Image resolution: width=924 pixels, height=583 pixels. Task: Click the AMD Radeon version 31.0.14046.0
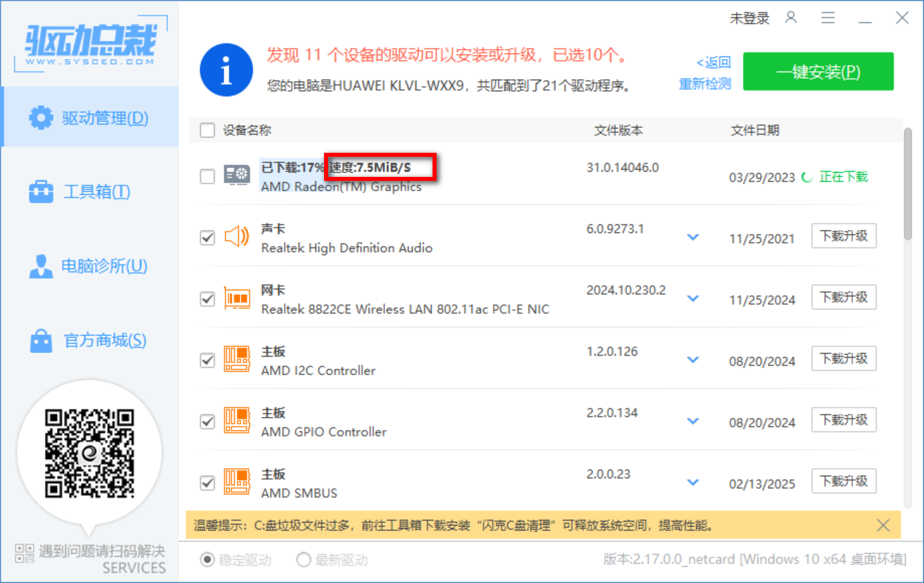pos(623,168)
